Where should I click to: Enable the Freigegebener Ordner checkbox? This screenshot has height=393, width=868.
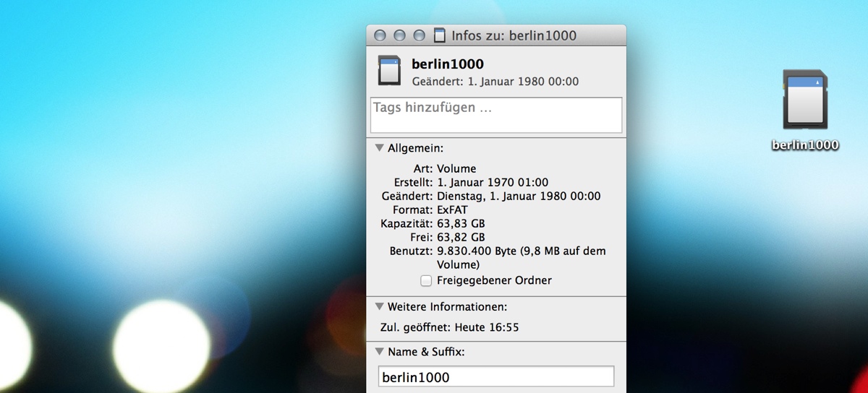(x=426, y=280)
